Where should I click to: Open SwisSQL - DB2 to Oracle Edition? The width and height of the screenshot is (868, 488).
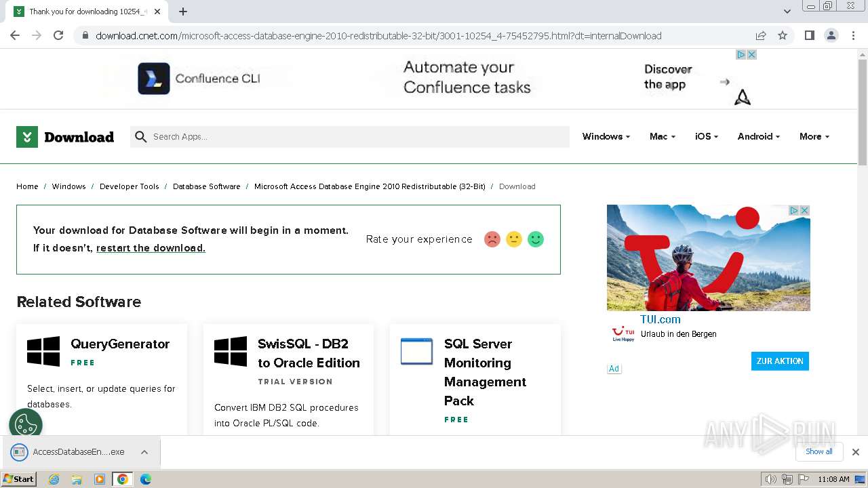[309, 353]
